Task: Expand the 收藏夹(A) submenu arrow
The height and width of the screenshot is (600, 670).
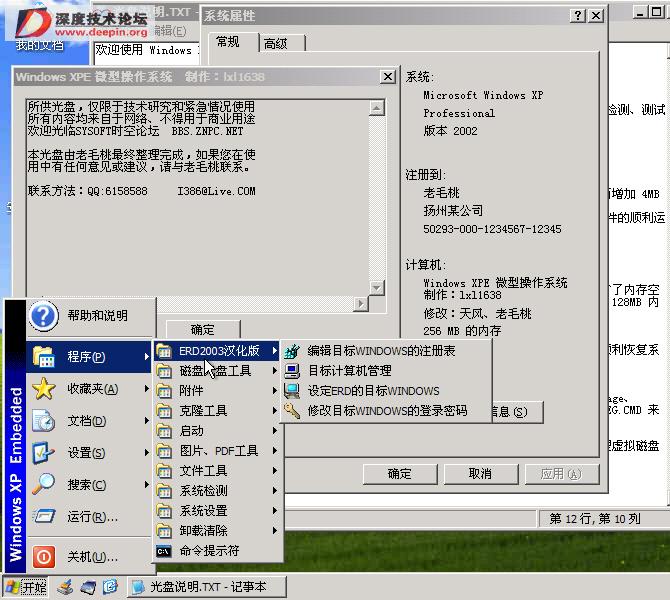Action: [x=146, y=389]
